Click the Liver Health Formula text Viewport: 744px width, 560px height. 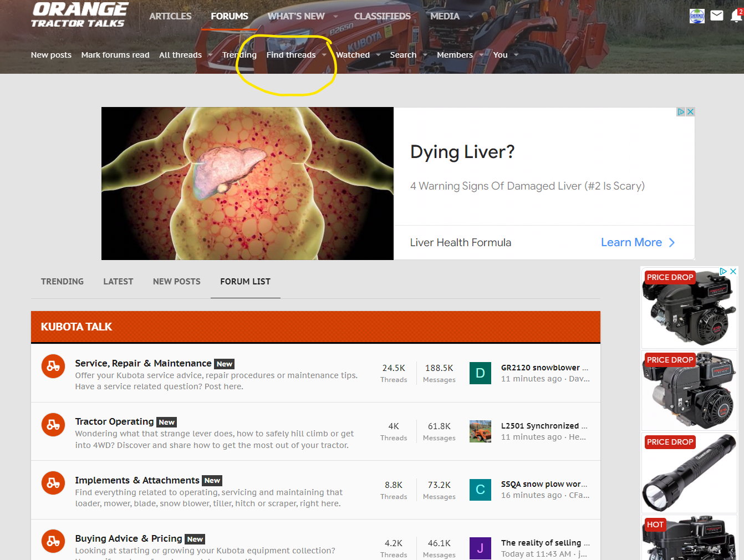pyautogui.click(x=461, y=242)
